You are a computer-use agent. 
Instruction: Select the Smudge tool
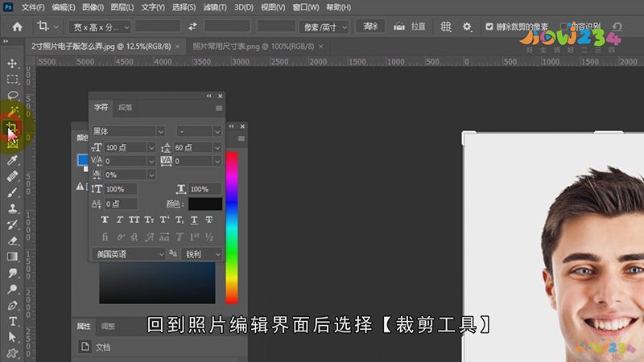12,273
